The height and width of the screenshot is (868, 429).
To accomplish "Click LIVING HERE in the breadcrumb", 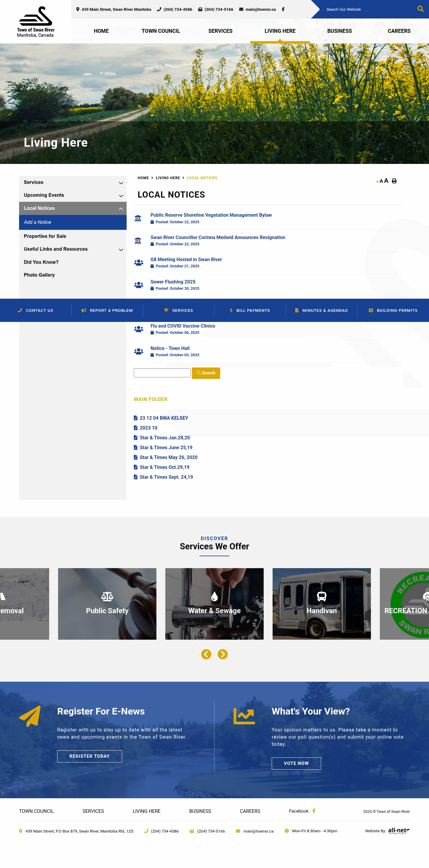I will 168,178.
